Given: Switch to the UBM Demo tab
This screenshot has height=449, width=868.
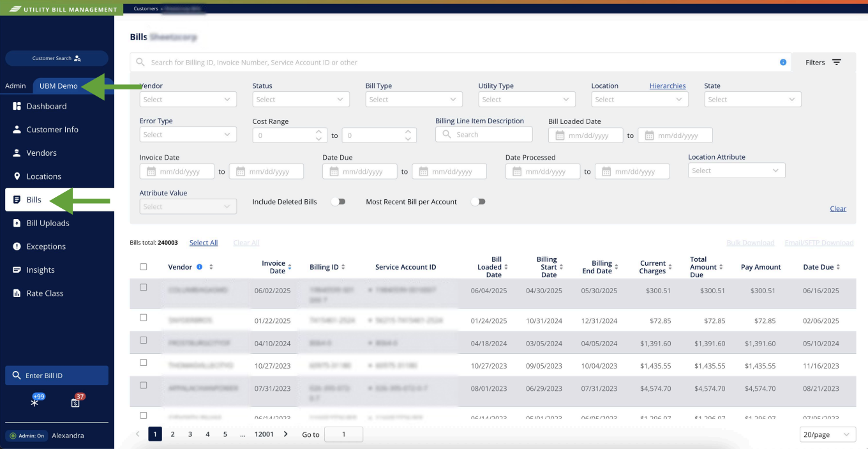Looking at the screenshot, I should [x=59, y=86].
